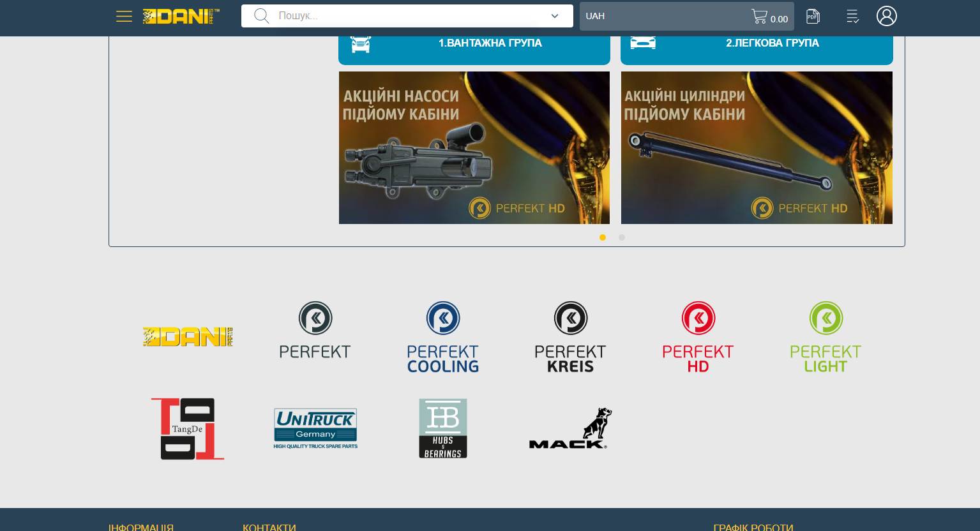Select the PERFEKT HD brand logo
The width and height of the screenshot is (980, 531).
pyautogui.click(x=698, y=337)
